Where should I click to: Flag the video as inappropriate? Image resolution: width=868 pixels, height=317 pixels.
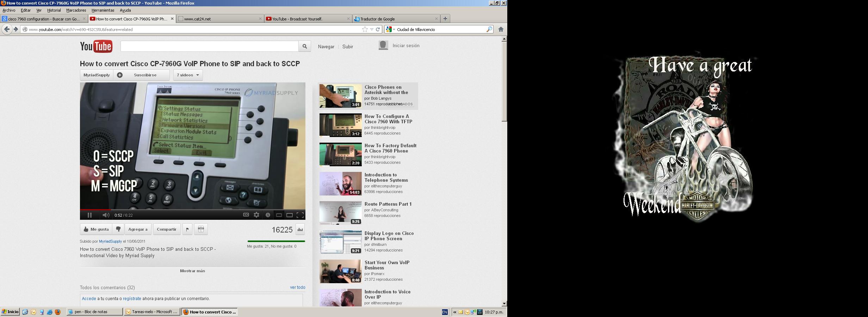tap(187, 229)
